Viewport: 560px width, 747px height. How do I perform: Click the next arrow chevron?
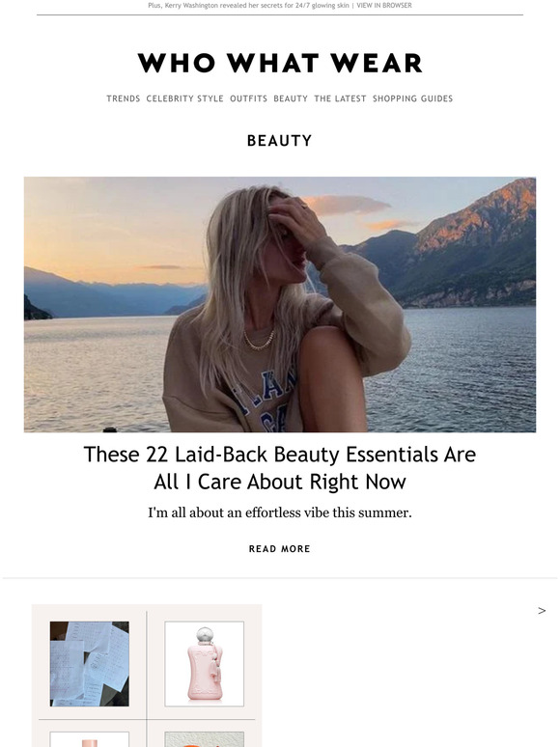coord(542,611)
